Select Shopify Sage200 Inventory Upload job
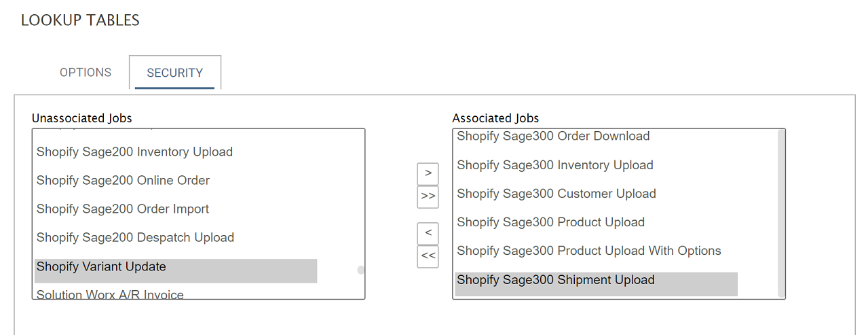This screenshot has width=868, height=335. pyautogui.click(x=134, y=152)
